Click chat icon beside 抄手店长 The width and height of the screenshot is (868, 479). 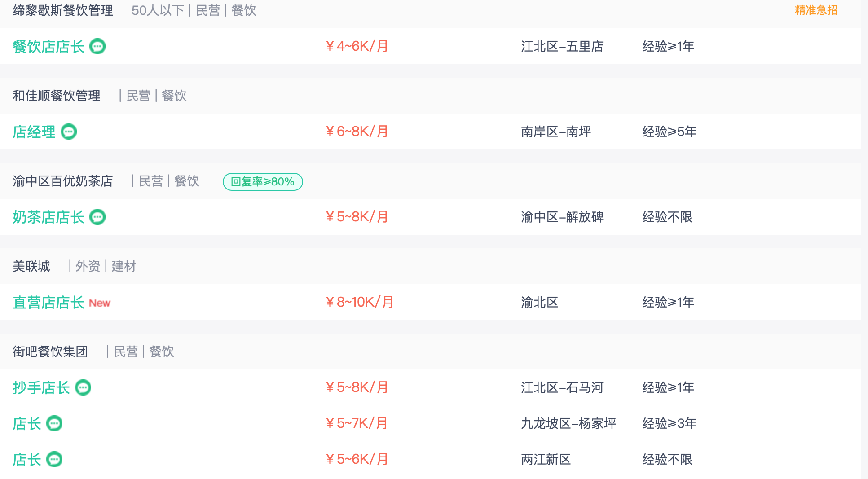click(83, 387)
